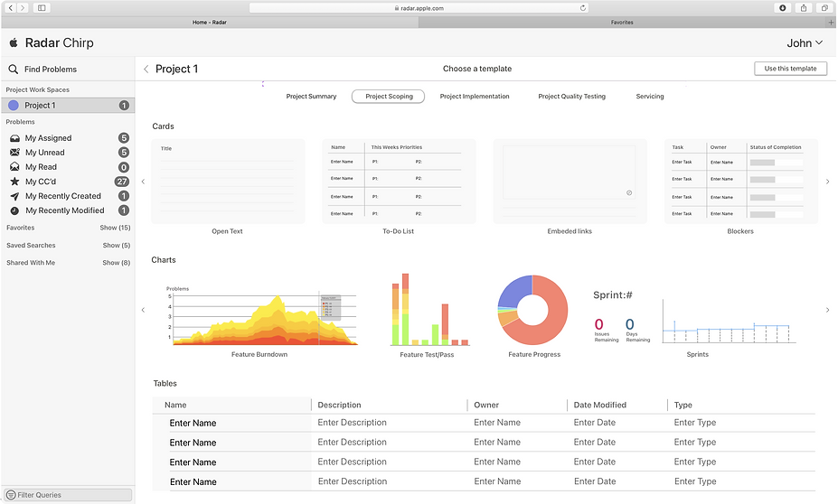
Task: Click the Filter Queries icon
Action: tap(10, 495)
